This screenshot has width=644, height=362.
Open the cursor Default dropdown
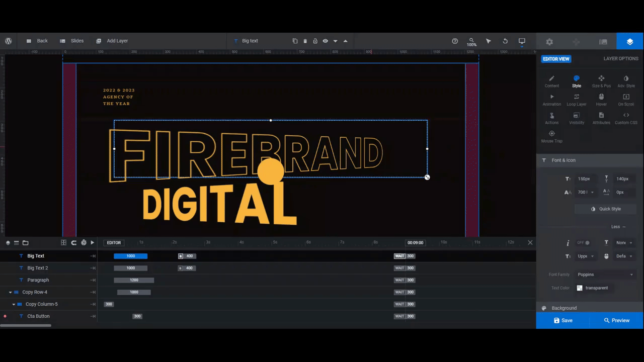[624, 256]
